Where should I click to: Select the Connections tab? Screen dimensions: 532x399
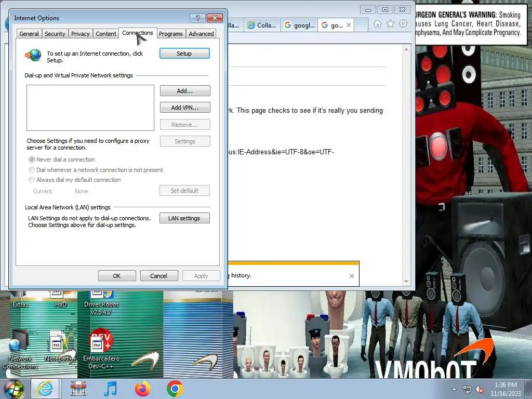pos(137,33)
